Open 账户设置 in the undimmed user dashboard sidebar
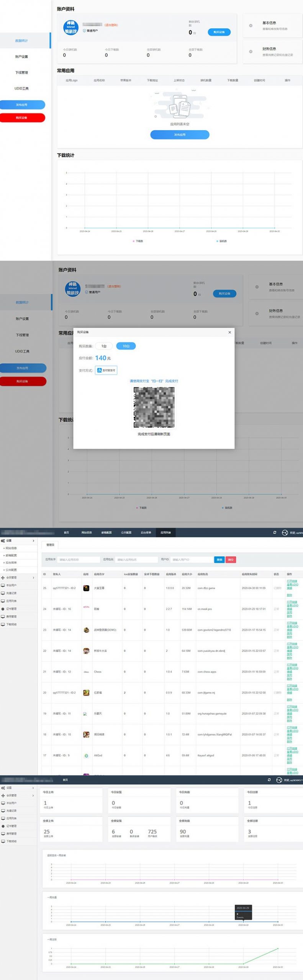The image size is (303, 980). pos(21,57)
